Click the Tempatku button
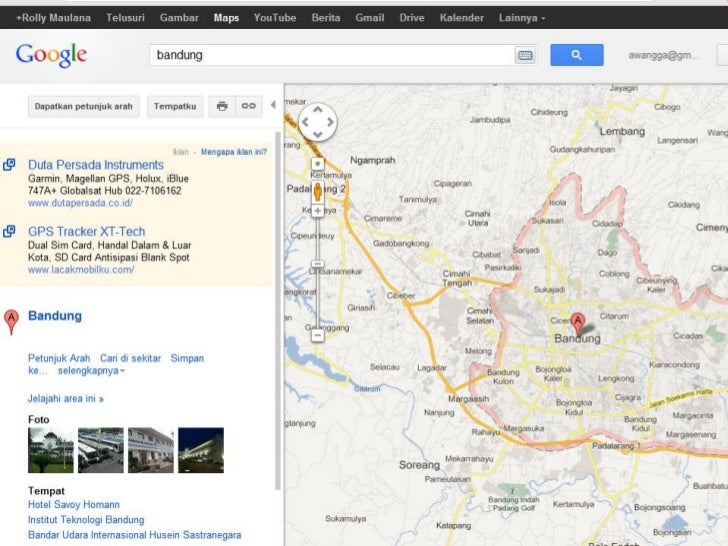 (175, 106)
